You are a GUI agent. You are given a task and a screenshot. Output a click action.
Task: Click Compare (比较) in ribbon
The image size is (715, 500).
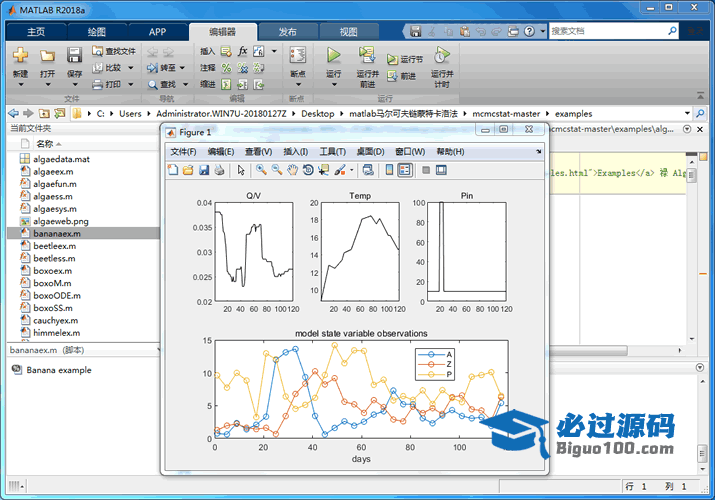click(x=108, y=67)
